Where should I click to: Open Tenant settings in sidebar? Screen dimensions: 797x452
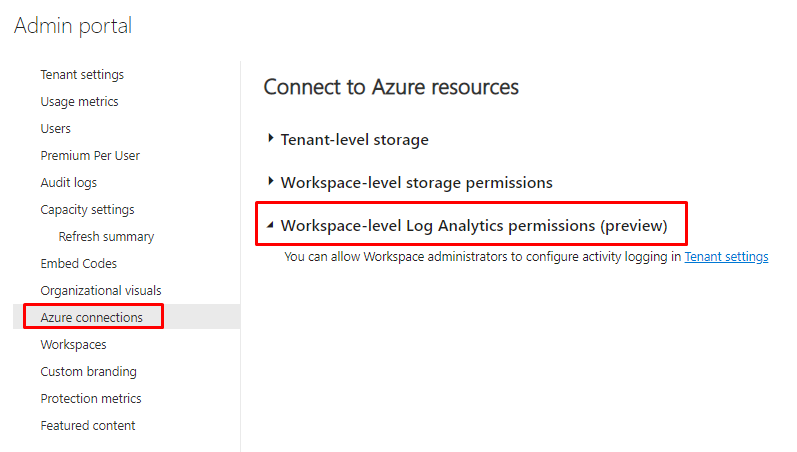(82, 75)
